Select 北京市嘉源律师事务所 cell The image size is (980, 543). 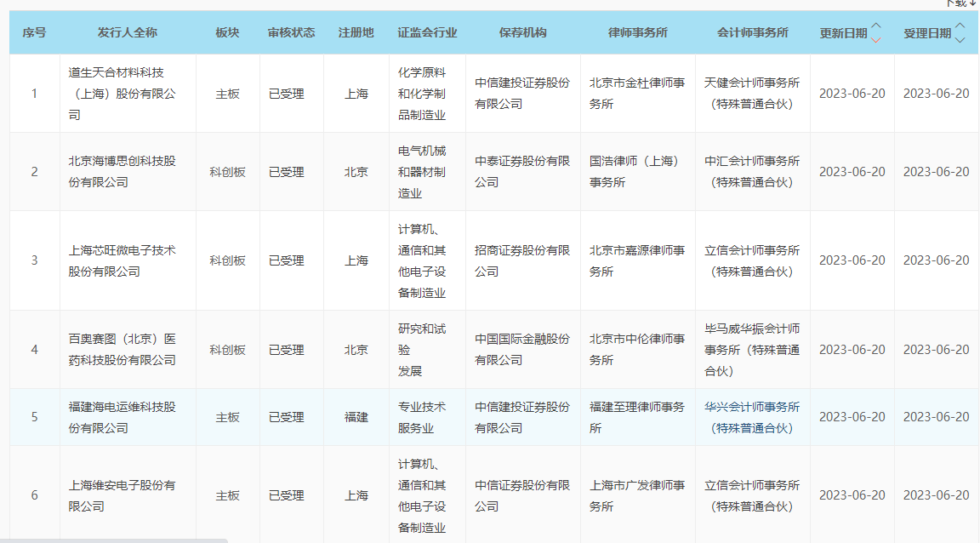(x=637, y=261)
